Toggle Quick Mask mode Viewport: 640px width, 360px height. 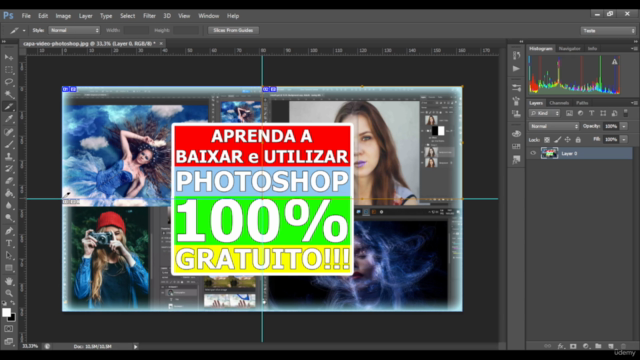coord(9,329)
